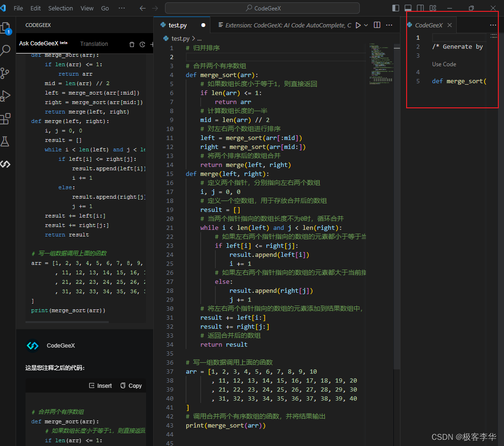The image size is (504, 446).
Task: Toggle the primary side bar layout button
Action: (x=396, y=8)
